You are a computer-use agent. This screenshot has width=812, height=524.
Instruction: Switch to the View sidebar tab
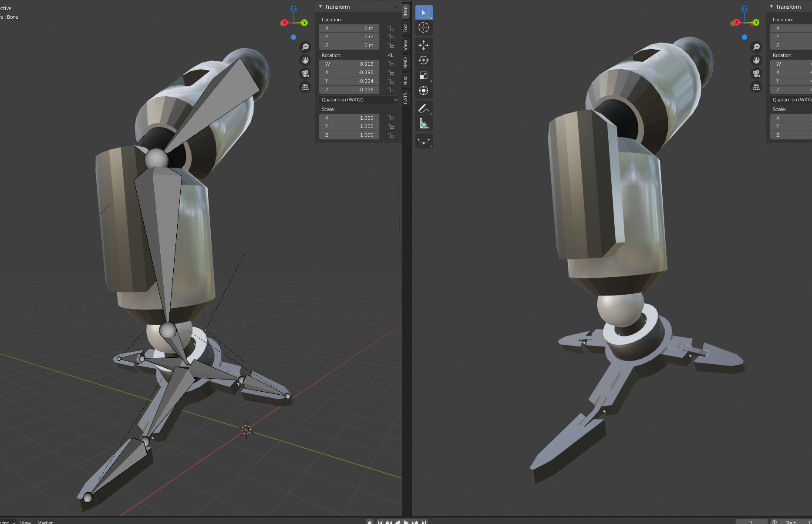pyautogui.click(x=405, y=45)
